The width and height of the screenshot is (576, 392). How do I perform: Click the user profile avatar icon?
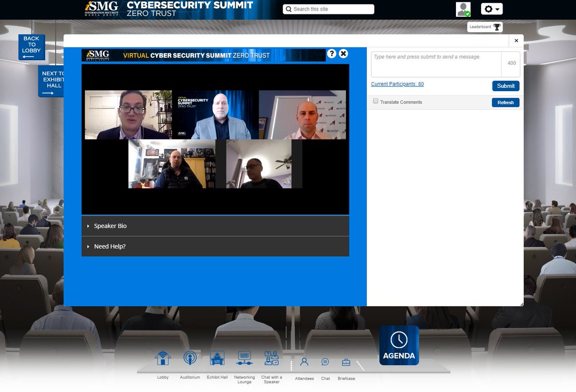[463, 9]
